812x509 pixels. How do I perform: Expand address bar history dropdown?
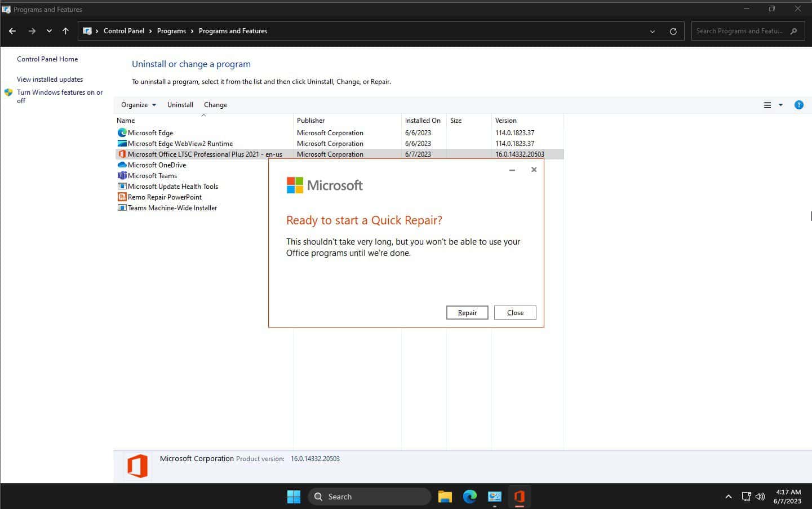point(653,32)
